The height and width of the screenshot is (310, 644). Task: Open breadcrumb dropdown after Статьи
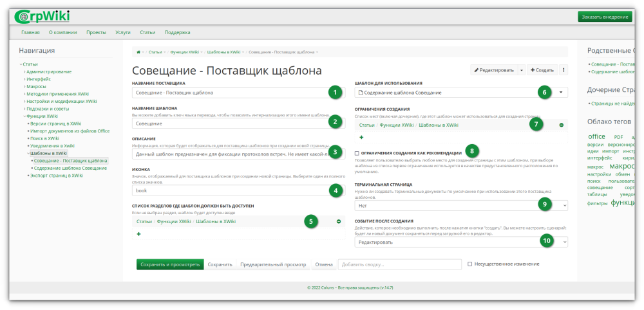(165, 53)
